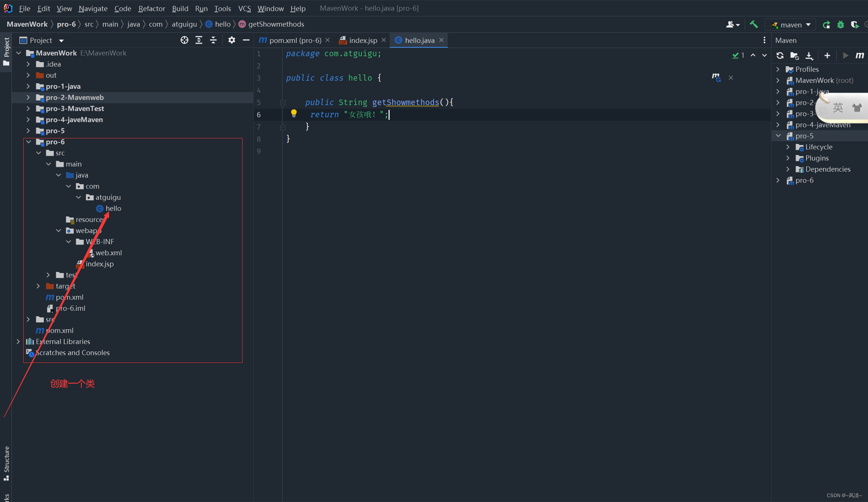
Task: Collapse pro-5 node in Maven panel
Action: (778, 136)
